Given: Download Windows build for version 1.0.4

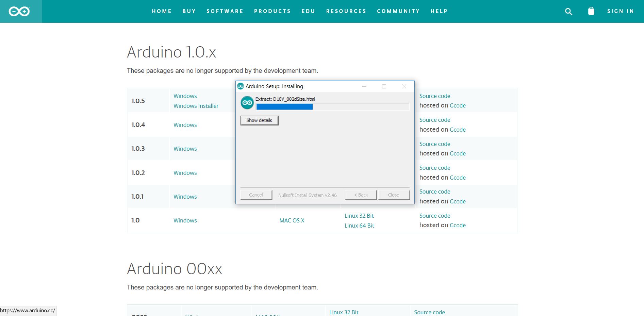Looking at the screenshot, I should 185,125.
